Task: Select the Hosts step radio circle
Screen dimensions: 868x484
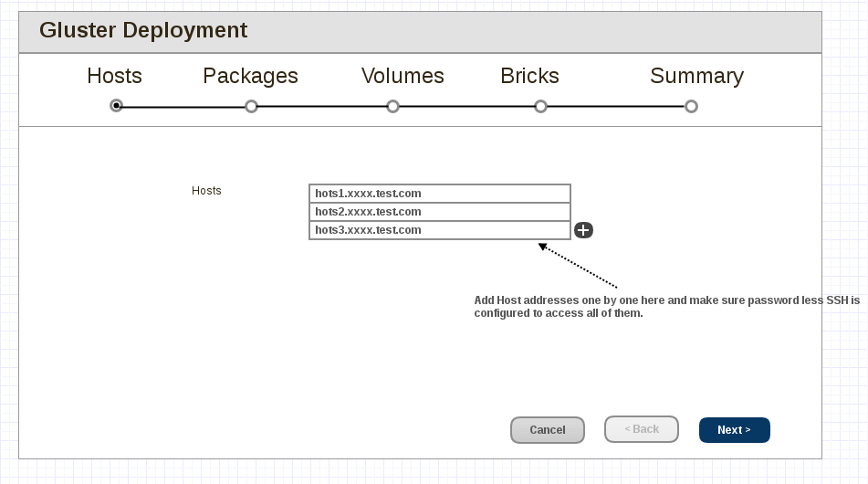Action: click(x=116, y=106)
